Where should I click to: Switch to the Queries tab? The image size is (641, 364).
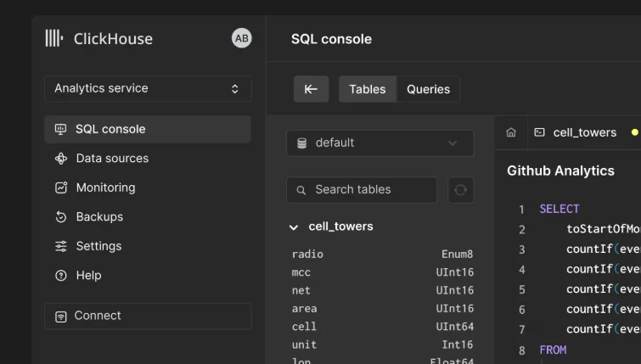[x=428, y=89]
